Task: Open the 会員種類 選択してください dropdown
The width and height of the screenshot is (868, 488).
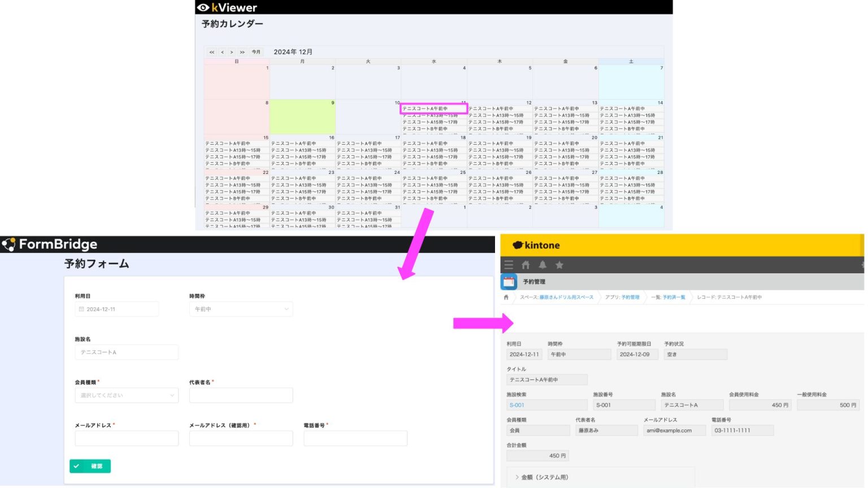Action: tap(127, 395)
